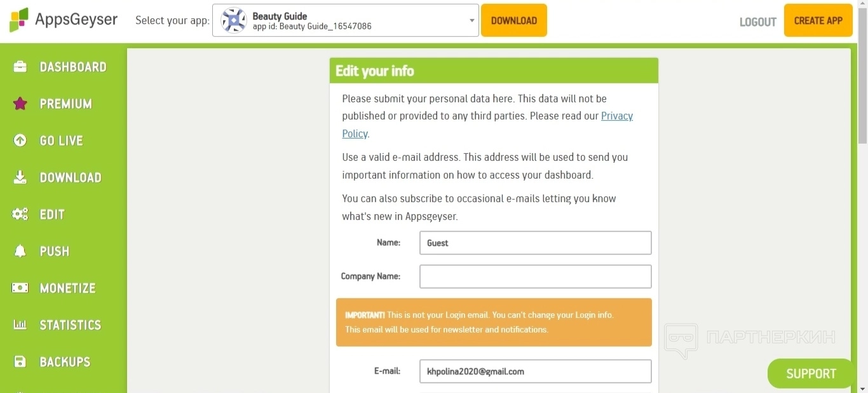Click the Push bell icon
868x393 pixels.
(20, 251)
